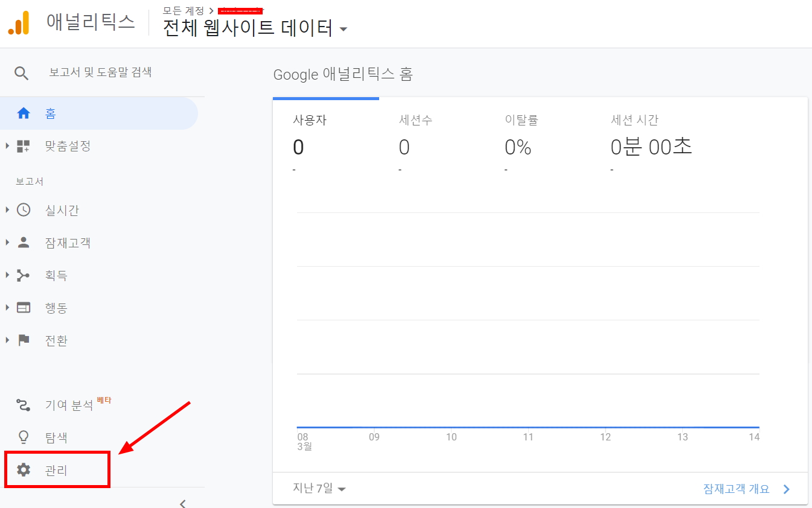Click the 보고서 section label
The width and height of the screenshot is (812, 508).
[30, 182]
